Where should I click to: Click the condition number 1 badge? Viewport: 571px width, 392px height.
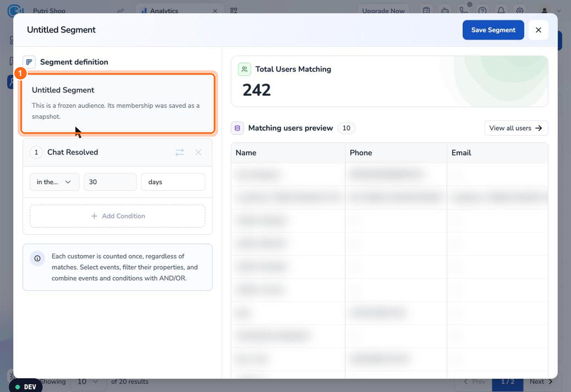pyautogui.click(x=36, y=152)
